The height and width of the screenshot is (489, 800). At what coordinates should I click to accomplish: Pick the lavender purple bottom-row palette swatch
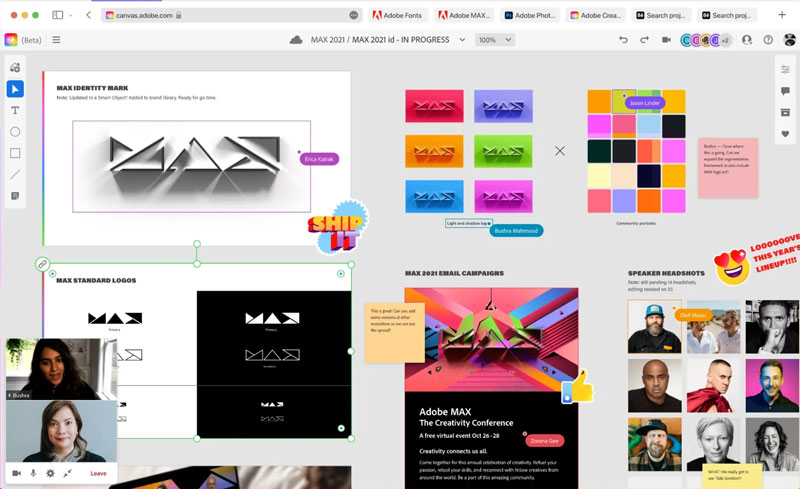(624, 201)
